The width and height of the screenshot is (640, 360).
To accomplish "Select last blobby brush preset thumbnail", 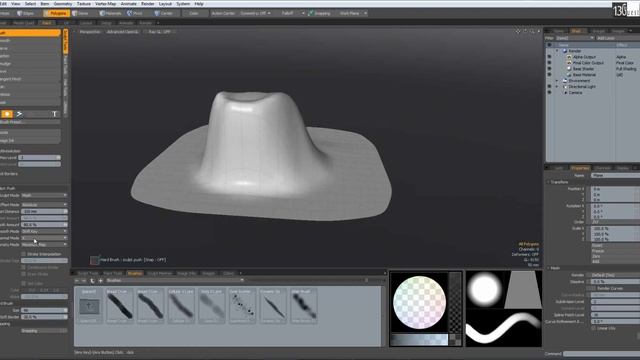I will [303, 306].
